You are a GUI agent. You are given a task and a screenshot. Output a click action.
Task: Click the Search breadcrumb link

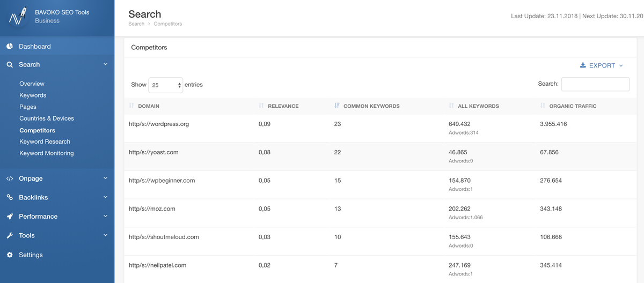[x=136, y=24]
